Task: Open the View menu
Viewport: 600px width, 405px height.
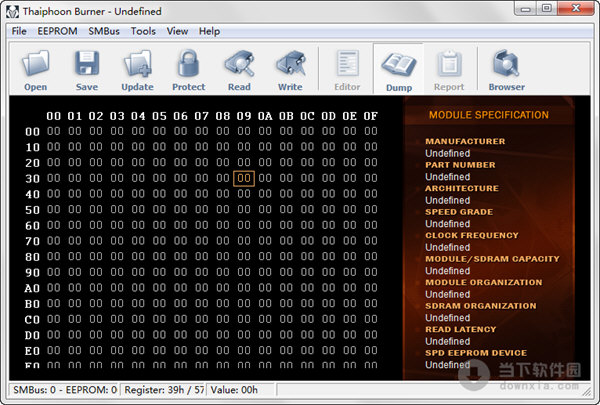Action: coord(177,31)
